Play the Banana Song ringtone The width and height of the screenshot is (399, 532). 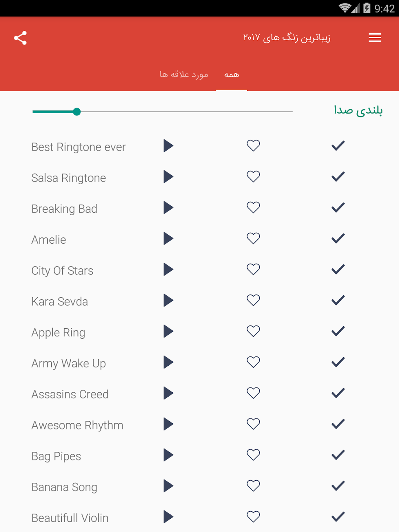coord(168,486)
